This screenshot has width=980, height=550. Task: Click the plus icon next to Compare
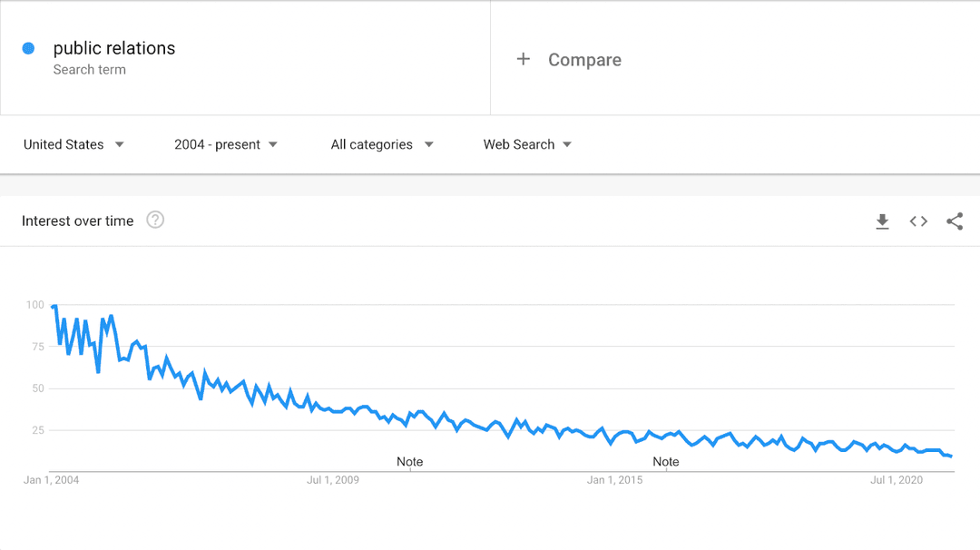pos(524,58)
